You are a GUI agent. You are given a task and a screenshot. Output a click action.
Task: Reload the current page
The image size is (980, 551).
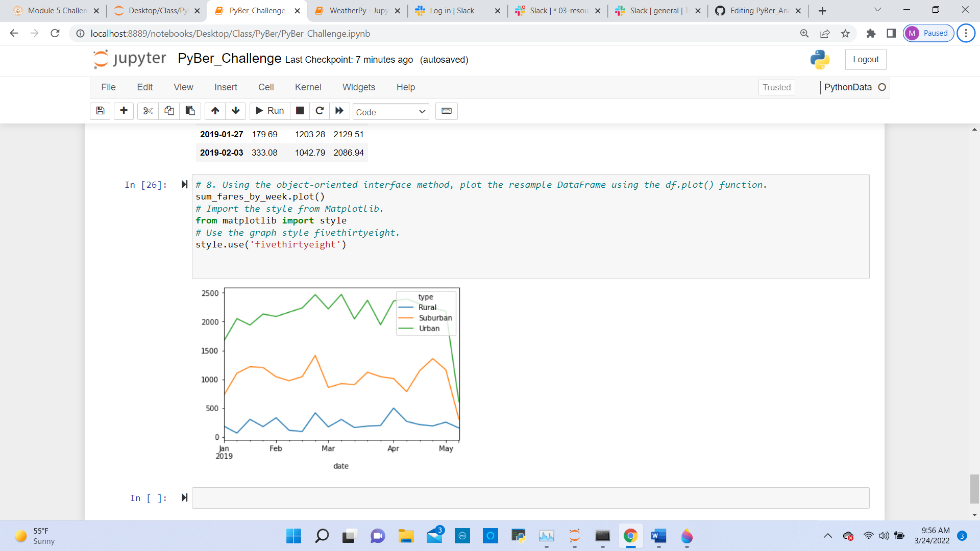pos(55,33)
